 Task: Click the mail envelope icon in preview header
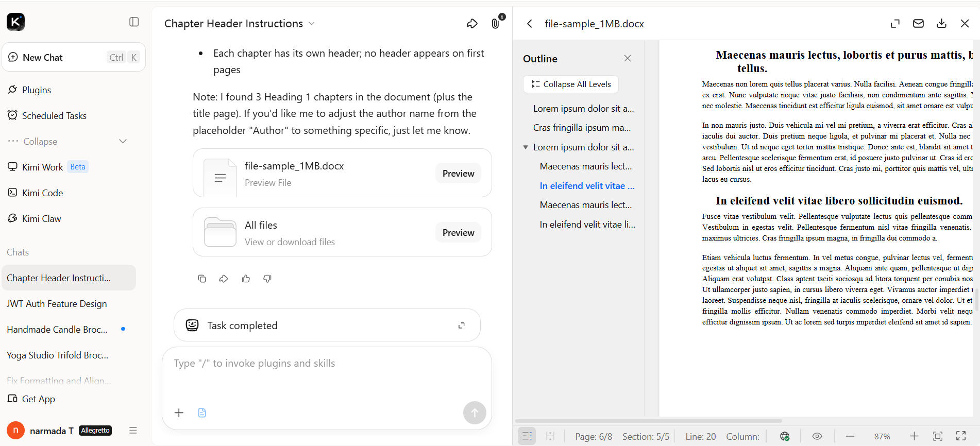tap(918, 24)
